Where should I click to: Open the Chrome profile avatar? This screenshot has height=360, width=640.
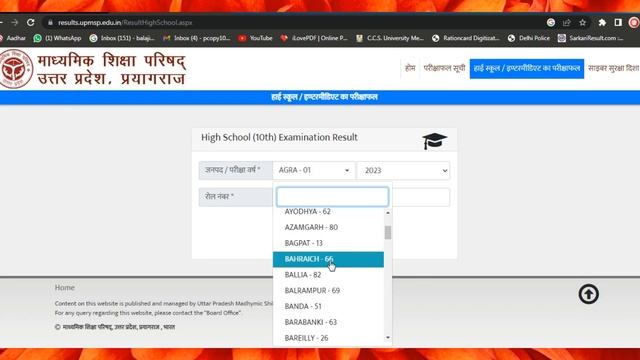click(634, 23)
